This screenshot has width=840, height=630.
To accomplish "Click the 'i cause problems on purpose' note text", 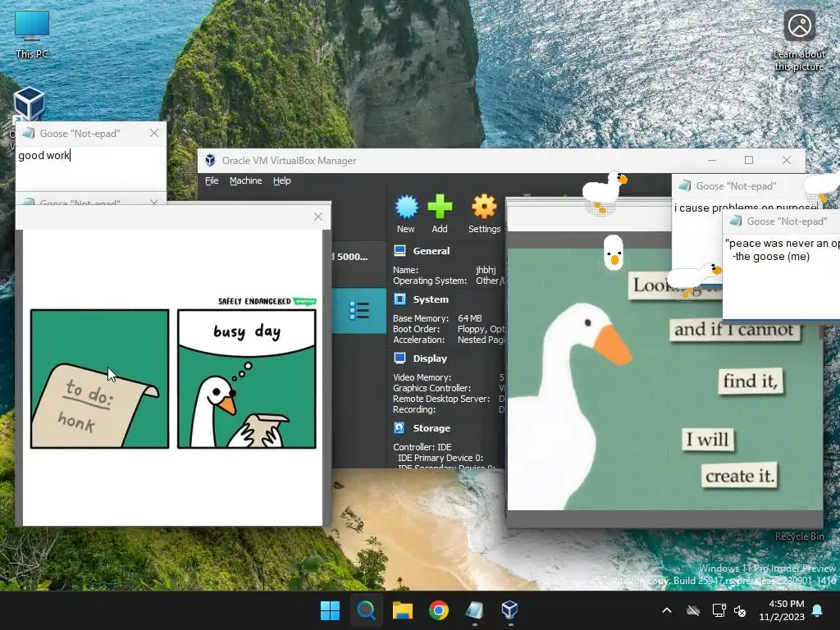I will tap(746, 208).
